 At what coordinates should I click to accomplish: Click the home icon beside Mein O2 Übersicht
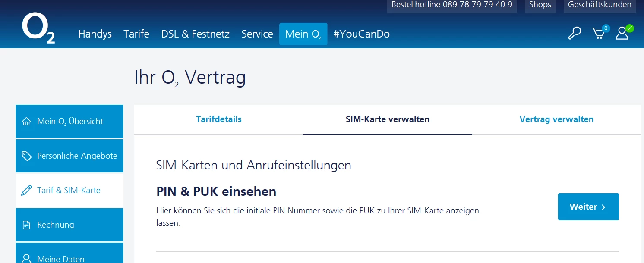coord(26,122)
